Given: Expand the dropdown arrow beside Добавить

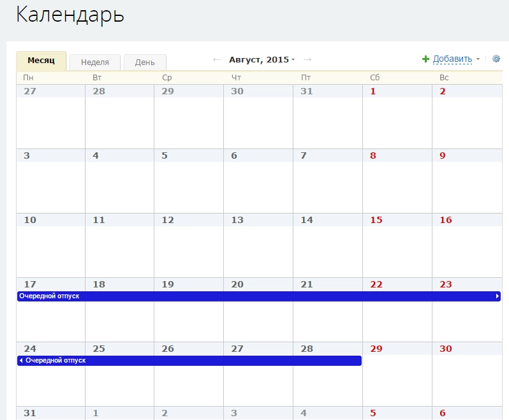Looking at the screenshot, I should (x=478, y=59).
